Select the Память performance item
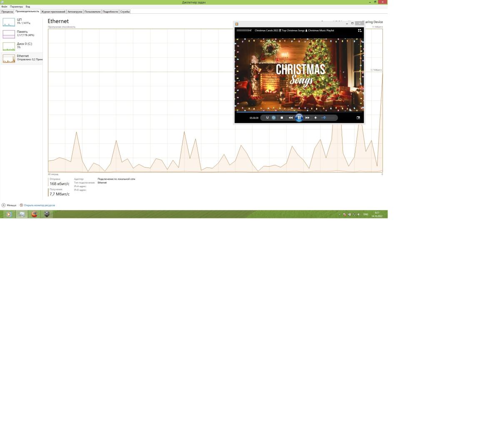500x448 pixels. point(22,34)
